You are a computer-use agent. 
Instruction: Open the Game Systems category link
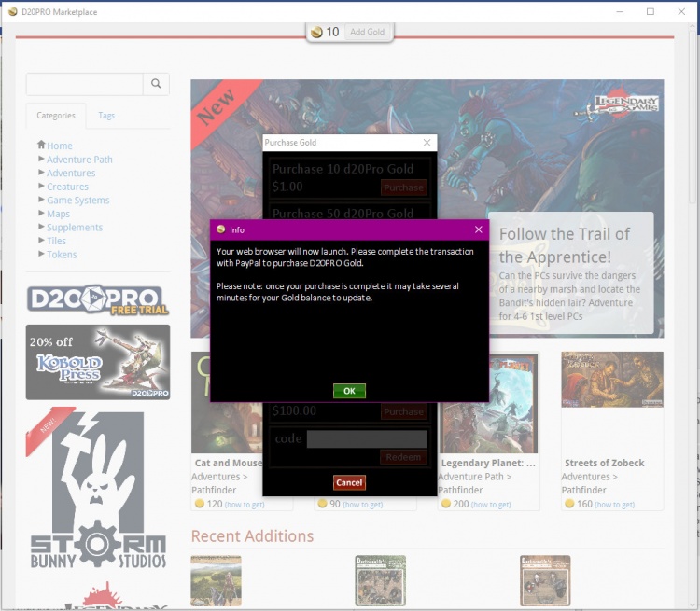pyautogui.click(x=78, y=201)
